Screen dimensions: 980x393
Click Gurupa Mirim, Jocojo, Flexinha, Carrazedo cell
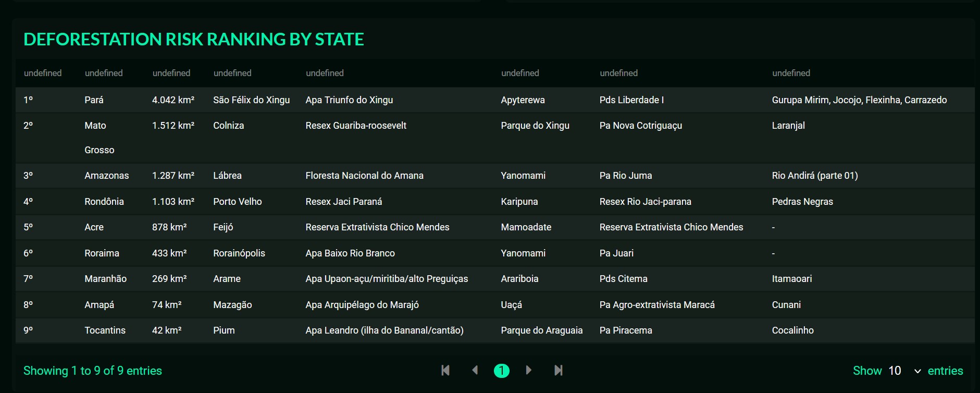point(859,100)
